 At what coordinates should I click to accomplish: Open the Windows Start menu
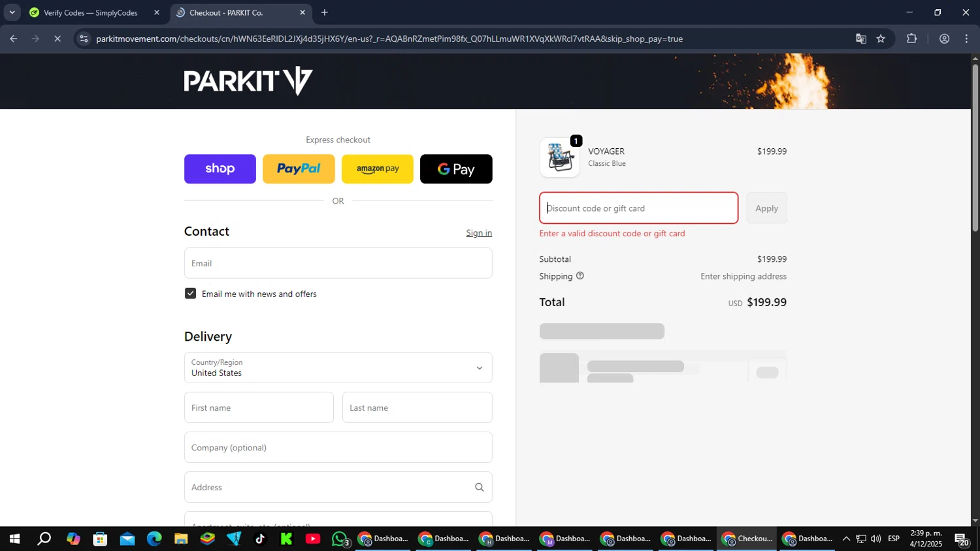(14, 539)
